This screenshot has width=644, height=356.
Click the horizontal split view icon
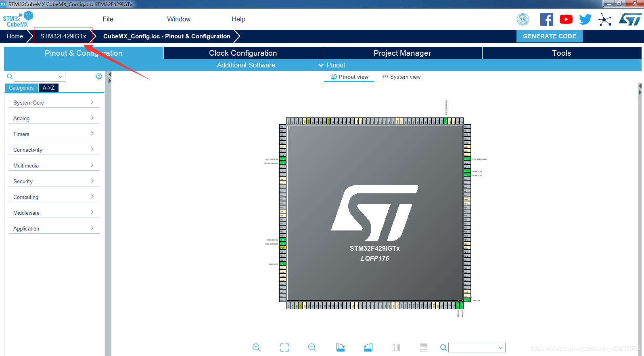423,348
